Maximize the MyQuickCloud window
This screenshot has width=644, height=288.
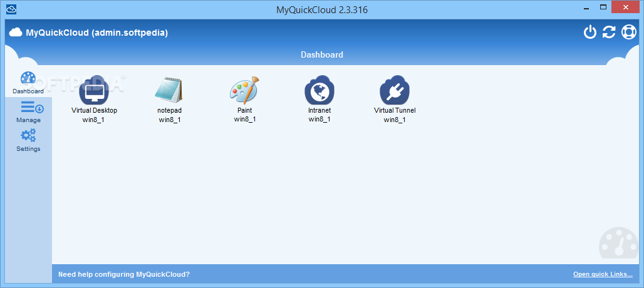click(x=603, y=7)
